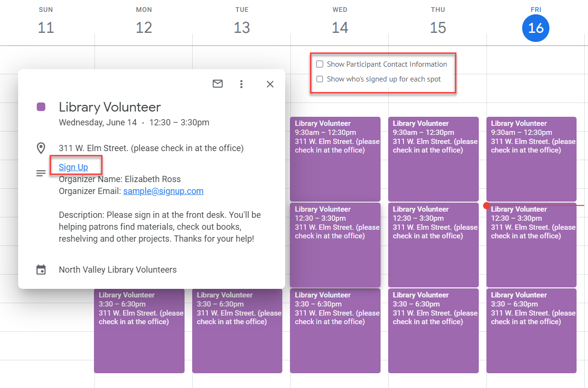The image size is (588, 388).
Task: Click the description lines icon
Action: click(x=41, y=173)
